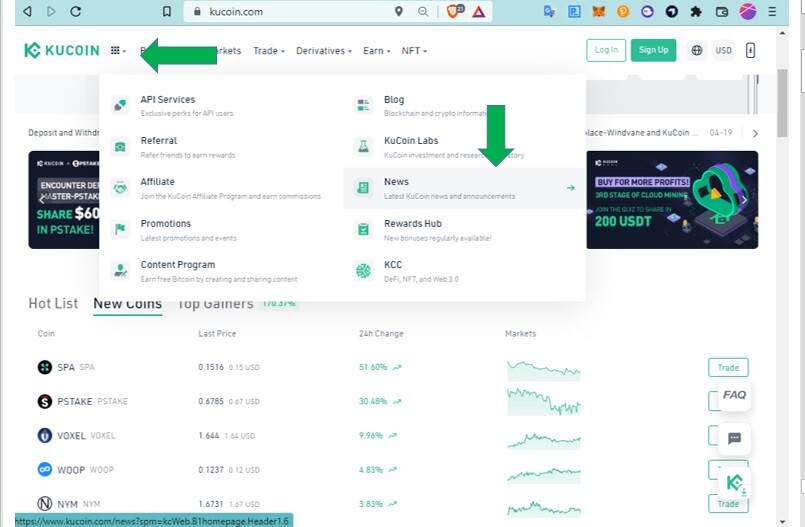
Task: Open the FAQ floating button
Action: (734, 395)
